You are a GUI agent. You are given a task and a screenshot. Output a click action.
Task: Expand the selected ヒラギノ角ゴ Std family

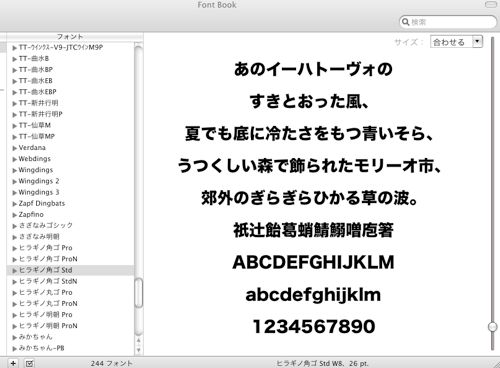pyautogui.click(x=14, y=270)
